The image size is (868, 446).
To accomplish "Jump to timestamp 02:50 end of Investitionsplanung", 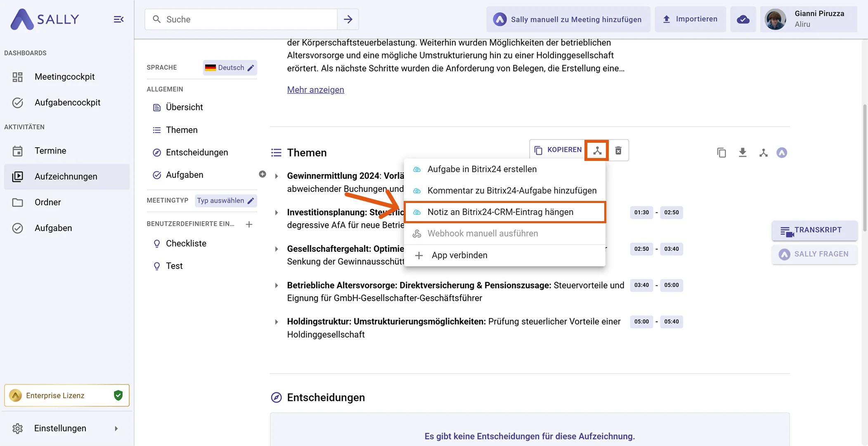I will 671,212.
